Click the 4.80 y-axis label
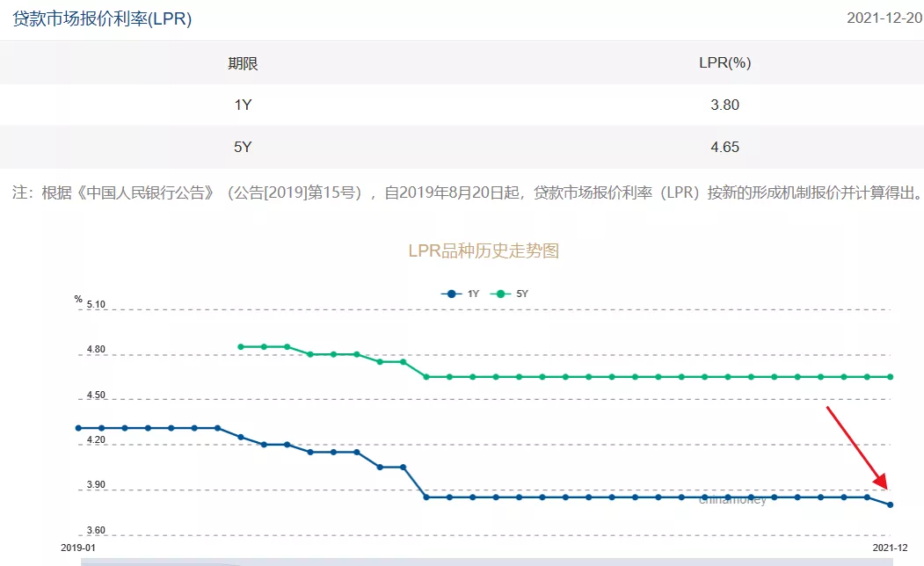The height and width of the screenshot is (566, 924). [x=96, y=349]
